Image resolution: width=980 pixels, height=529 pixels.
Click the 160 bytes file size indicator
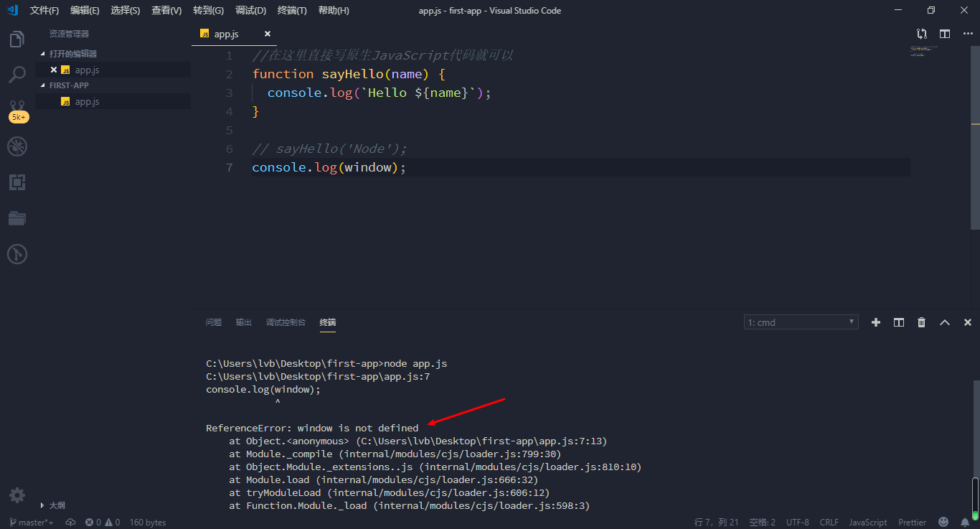[x=148, y=523]
